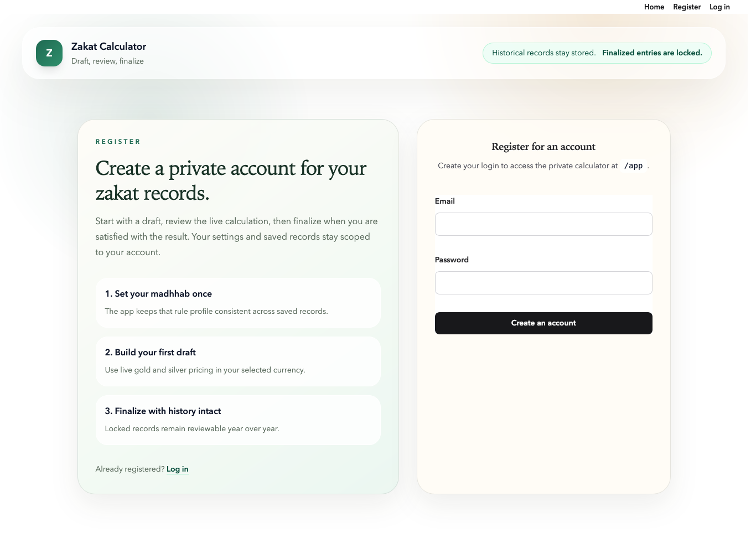Viewport: 756px width, 543px height.
Task: Click the Draft, review, finalize subtitle
Action: (107, 61)
